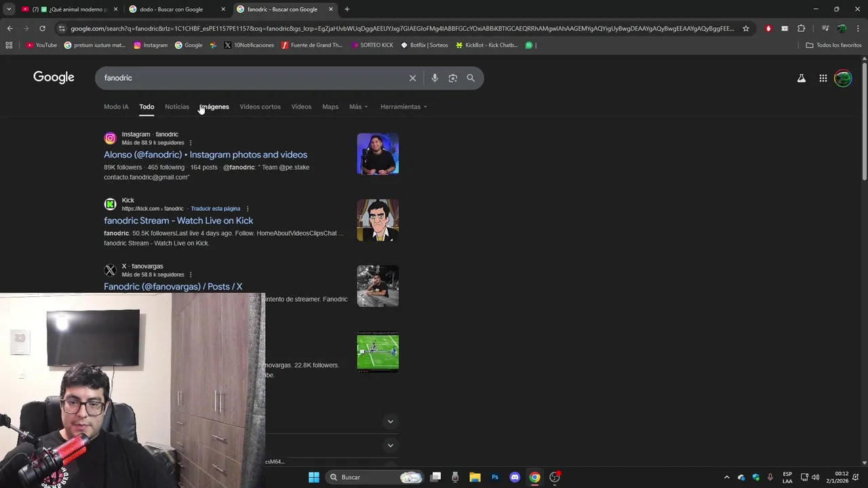Image resolution: width=868 pixels, height=488 pixels.
Task: Click the Buscar taskbar search box
Action: tap(374, 477)
